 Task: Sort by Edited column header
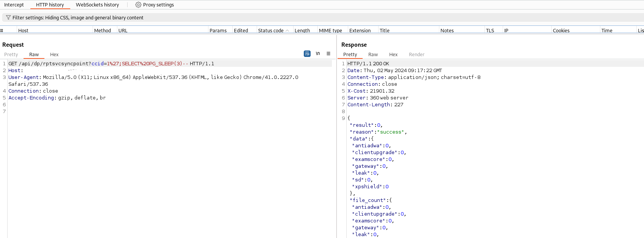[x=241, y=30]
